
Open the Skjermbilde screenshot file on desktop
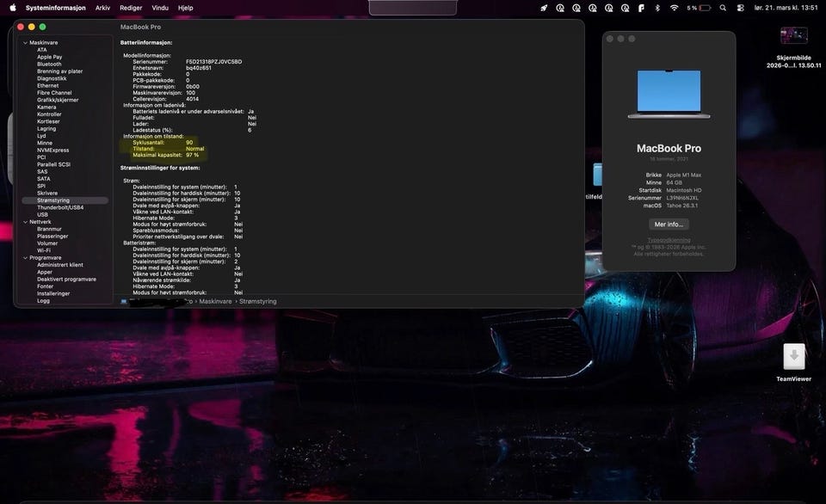[x=793, y=46]
